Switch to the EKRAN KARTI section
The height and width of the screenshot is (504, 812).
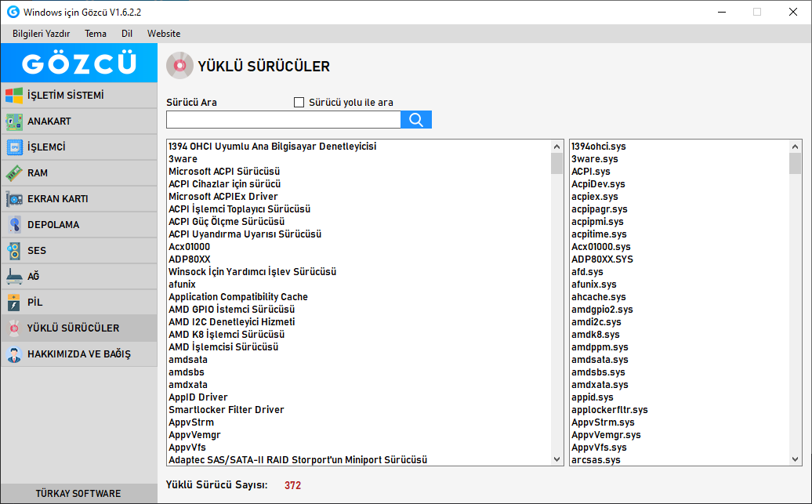[78, 199]
